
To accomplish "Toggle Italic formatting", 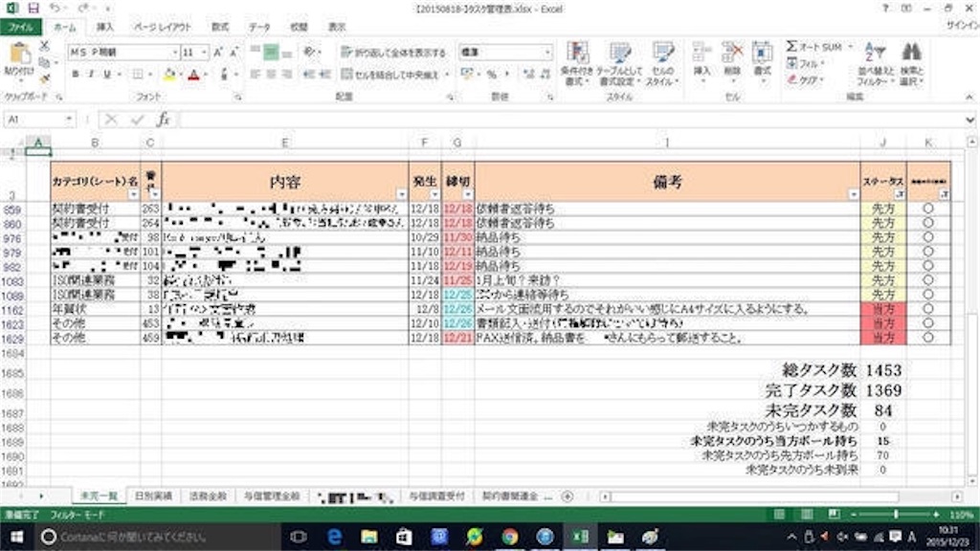I will (91, 75).
